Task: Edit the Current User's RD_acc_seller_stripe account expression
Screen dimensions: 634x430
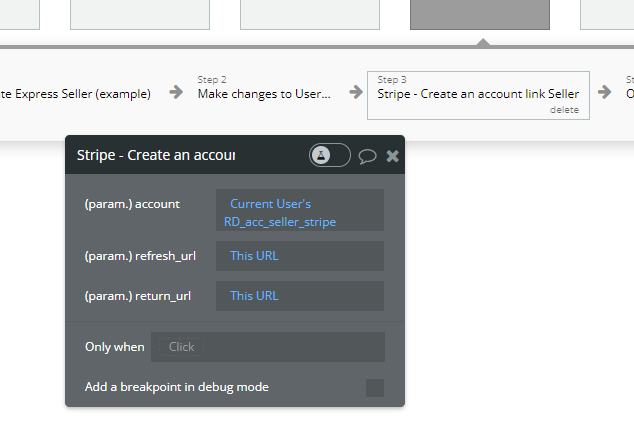Action: [x=300, y=210]
